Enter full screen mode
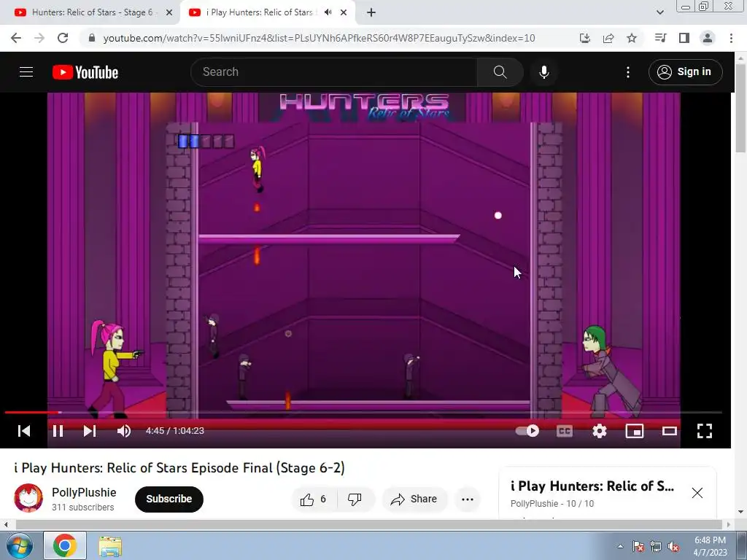This screenshot has width=747, height=560. tap(705, 431)
